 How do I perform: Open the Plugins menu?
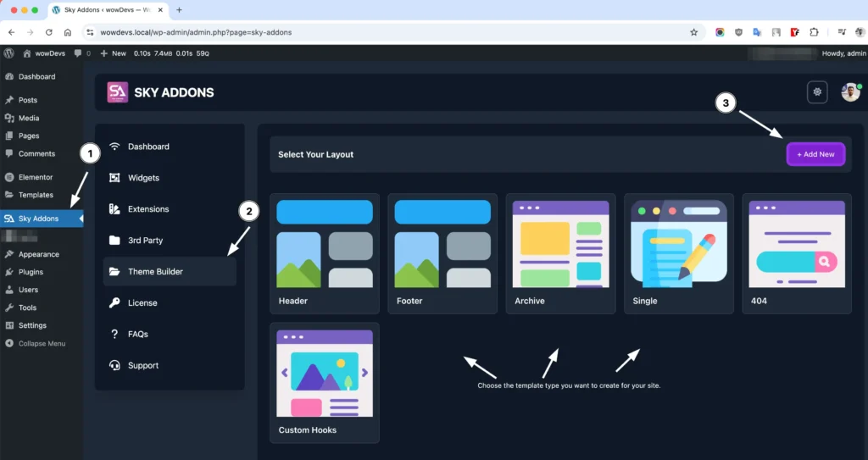click(x=42, y=272)
